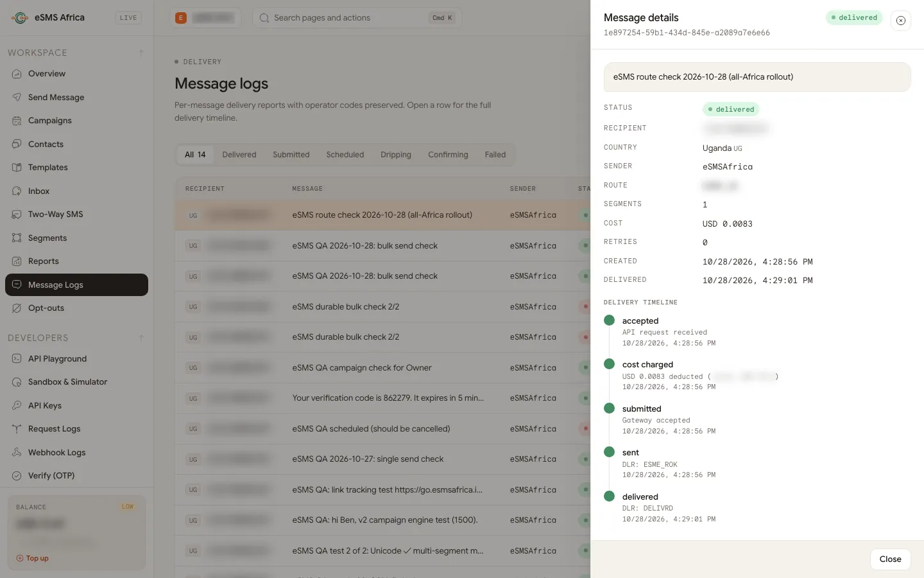Open Overview from the sidebar icon
Viewport: 924px width, 578px height.
point(17,74)
